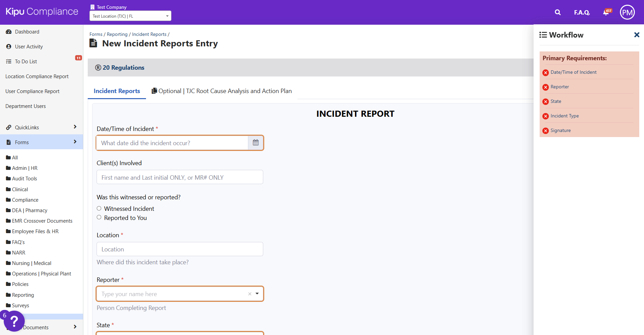Clear the Reporter field with the x icon

(250, 294)
